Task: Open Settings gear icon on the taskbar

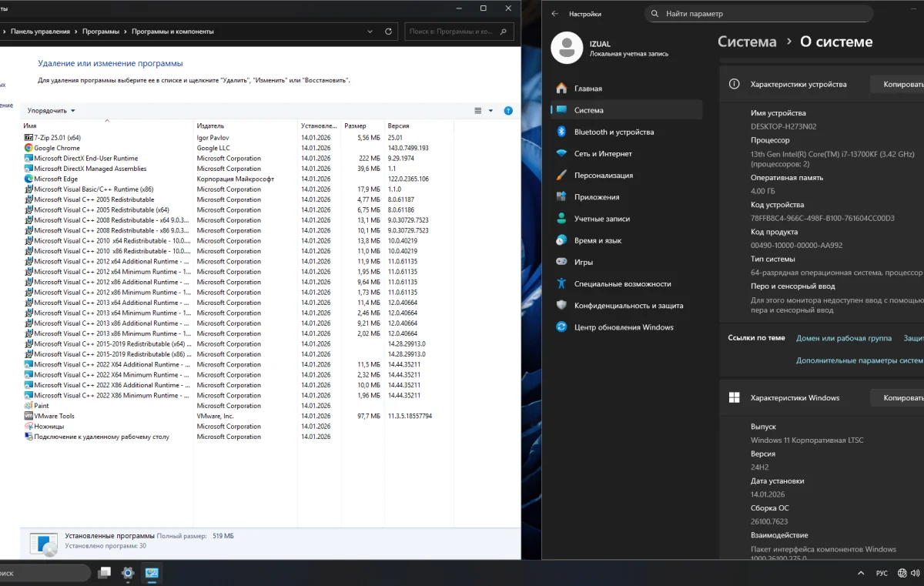Action: (x=128, y=573)
